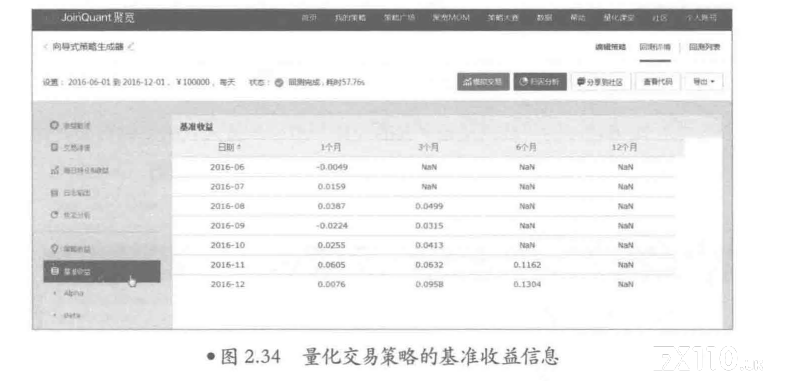Viewport: 789px width, 381px height.
Task: Click the 2016-10 date cell
Action: pos(227,246)
